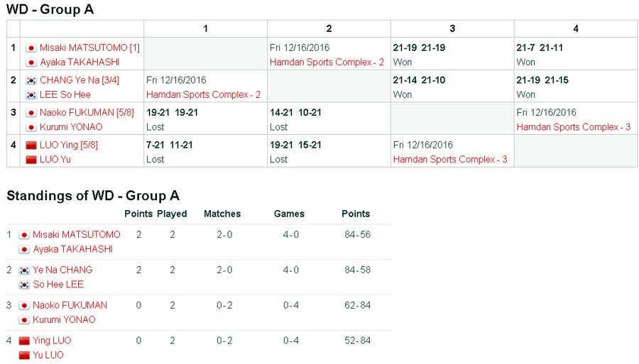Open Misaki MATSUTOMO [1] player link in group table
The width and height of the screenshot is (639, 364).
[x=89, y=48]
